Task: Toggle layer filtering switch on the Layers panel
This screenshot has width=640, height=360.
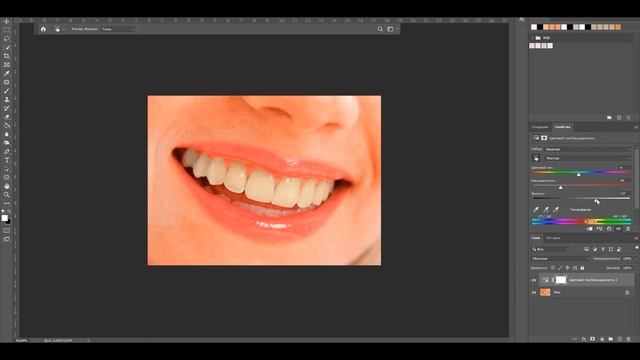Action: click(637, 248)
